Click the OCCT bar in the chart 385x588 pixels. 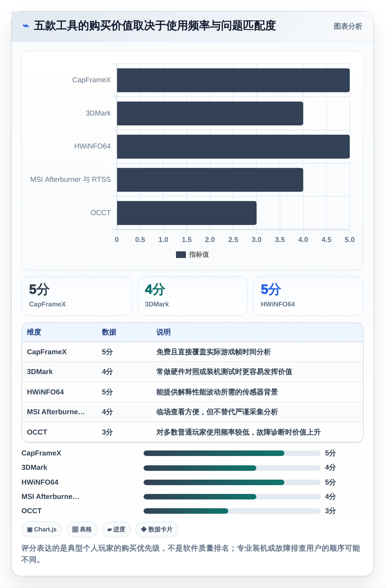[187, 213]
